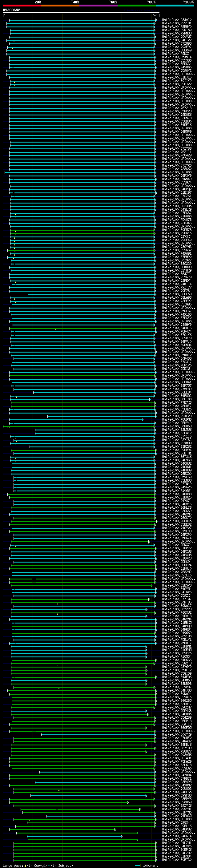The width and height of the screenshot is (197, 868).
Task: Click the alignment bar for UniRef100_A9RHY0
Action: point(80,26)
